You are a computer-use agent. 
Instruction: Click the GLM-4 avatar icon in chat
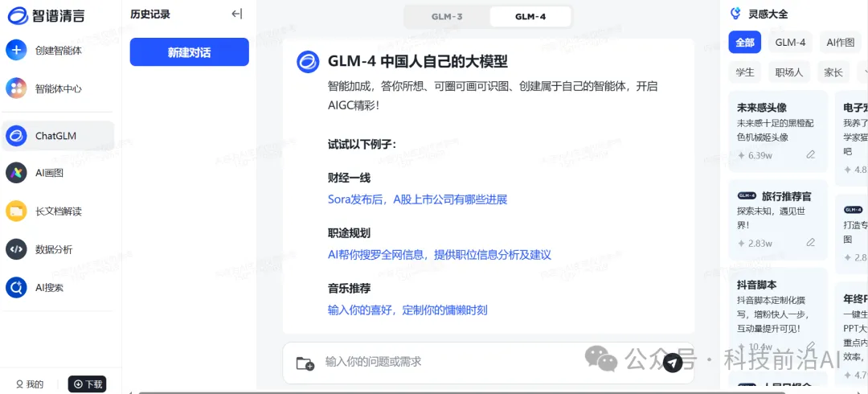pyautogui.click(x=308, y=61)
